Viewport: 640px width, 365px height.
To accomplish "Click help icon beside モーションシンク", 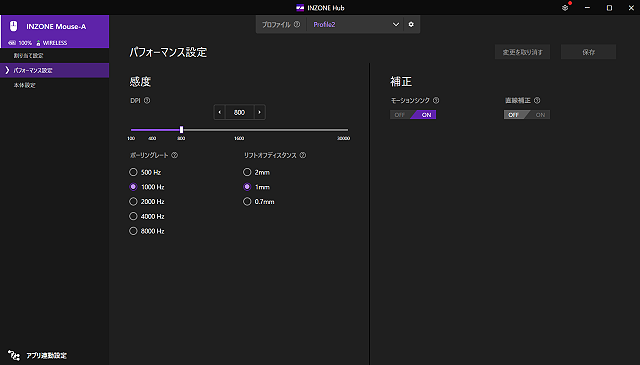I will pos(436,100).
